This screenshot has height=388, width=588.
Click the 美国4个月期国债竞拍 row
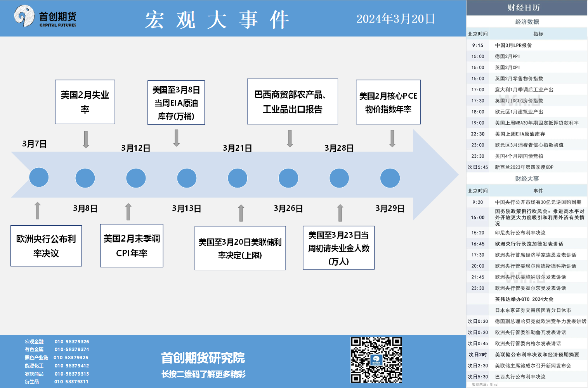point(527,156)
